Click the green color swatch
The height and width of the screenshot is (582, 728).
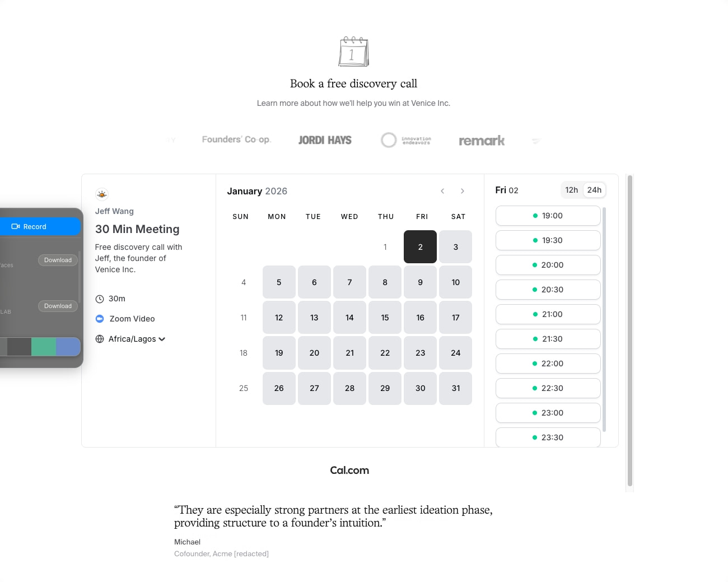pos(44,347)
